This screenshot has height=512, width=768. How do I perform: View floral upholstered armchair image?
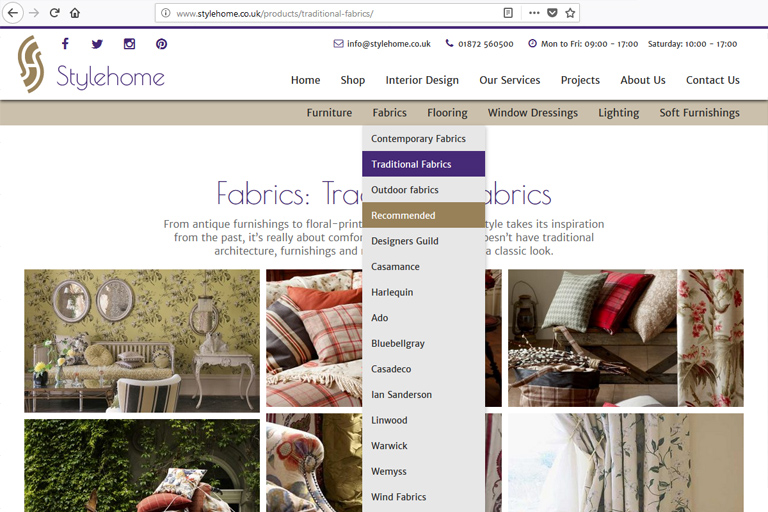[314, 463]
